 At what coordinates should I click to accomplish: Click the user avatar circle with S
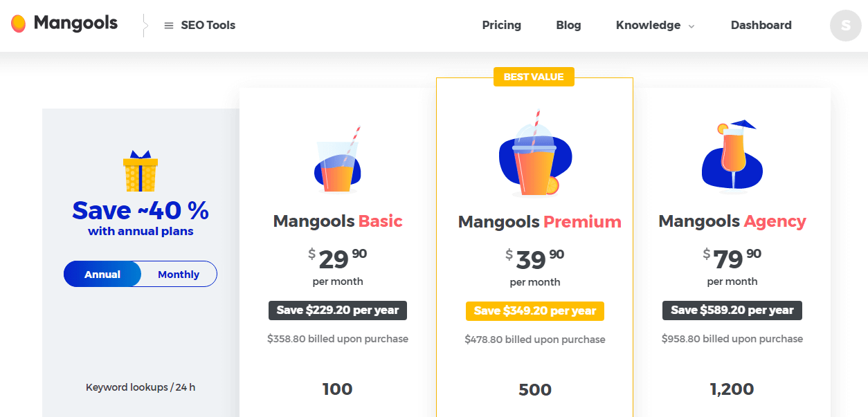tap(845, 26)
